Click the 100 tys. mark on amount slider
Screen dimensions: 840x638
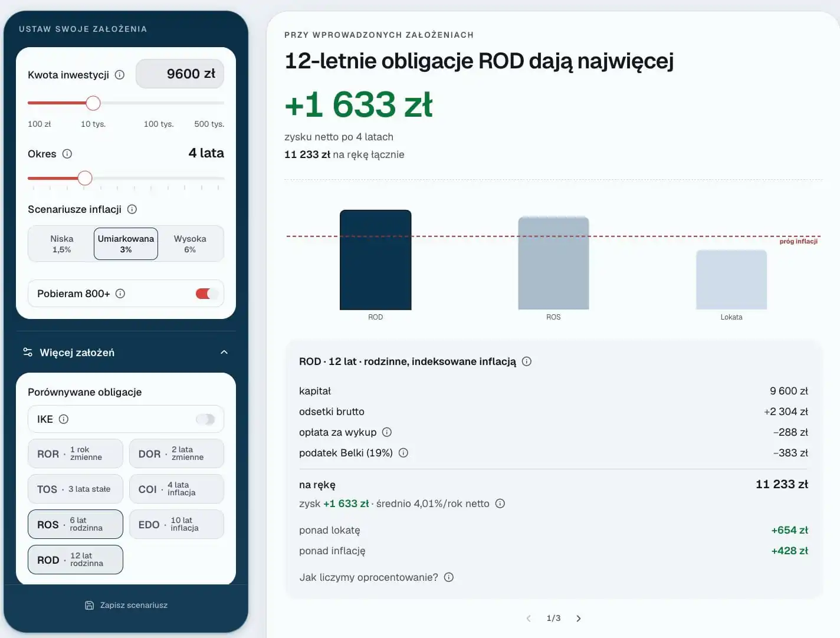(x=159, y=124)
